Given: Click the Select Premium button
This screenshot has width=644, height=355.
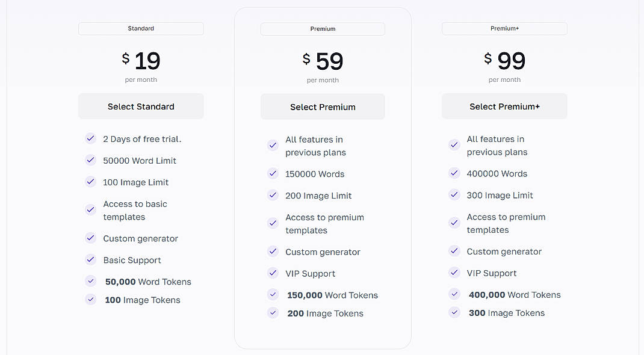Looking at the screenshot, I should 323,106.
